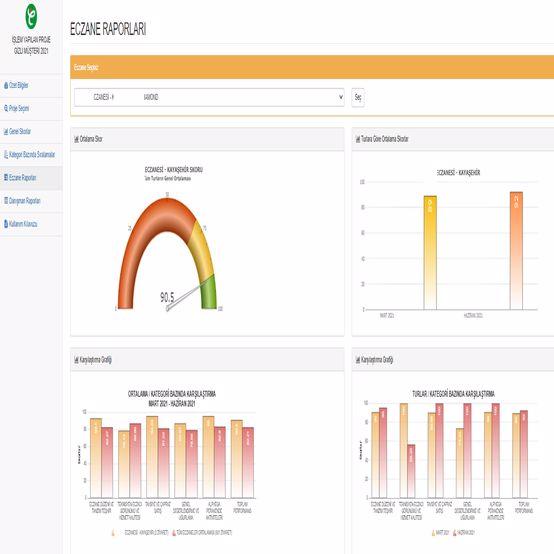
Task: Toggle the pink legend series in left comparison chart
Action: [202, 532]
